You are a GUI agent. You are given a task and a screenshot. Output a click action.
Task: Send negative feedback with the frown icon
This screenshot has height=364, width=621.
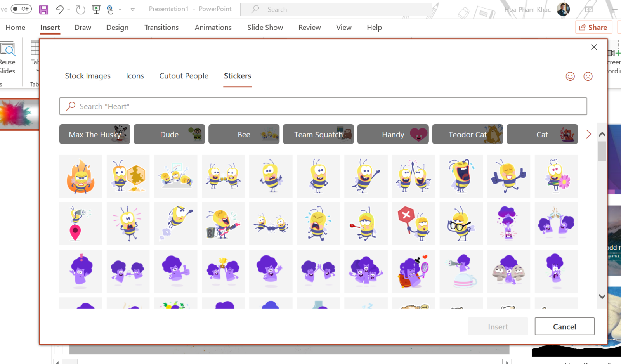coord(588,76)
